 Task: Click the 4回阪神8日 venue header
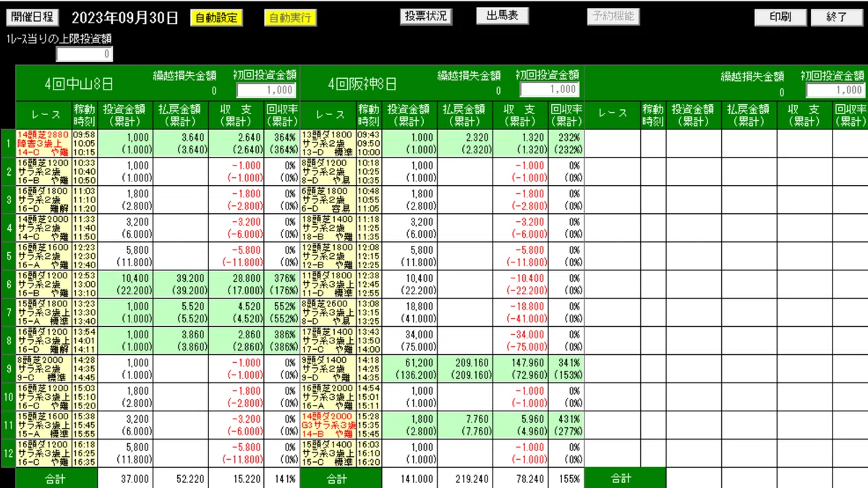(x=362, y=85)
